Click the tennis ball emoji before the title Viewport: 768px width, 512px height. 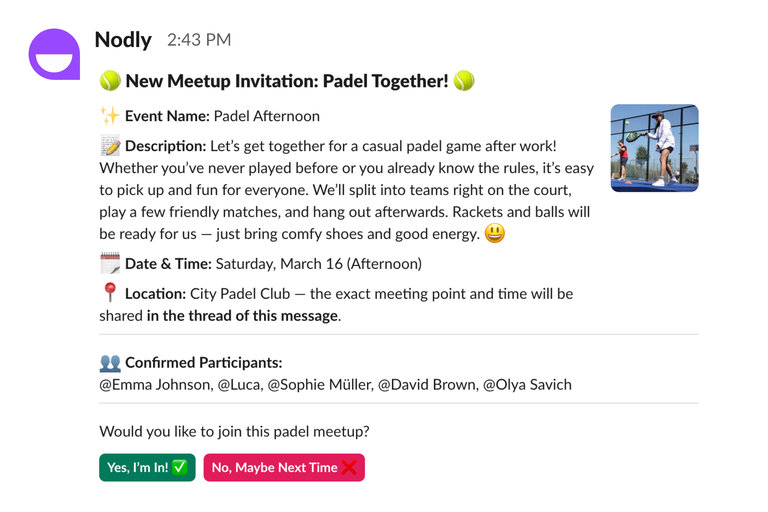click(110, 81)
